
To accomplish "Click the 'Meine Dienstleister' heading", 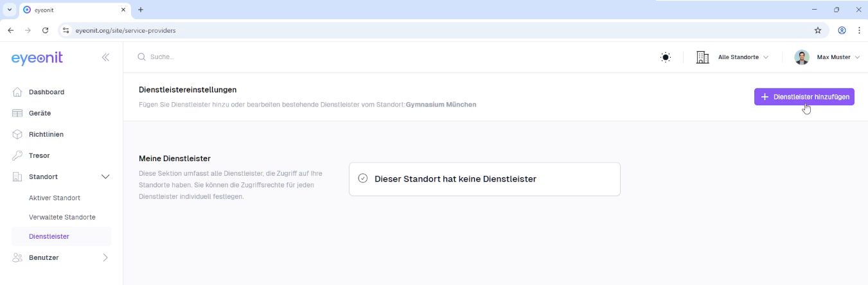I will 175,158.
